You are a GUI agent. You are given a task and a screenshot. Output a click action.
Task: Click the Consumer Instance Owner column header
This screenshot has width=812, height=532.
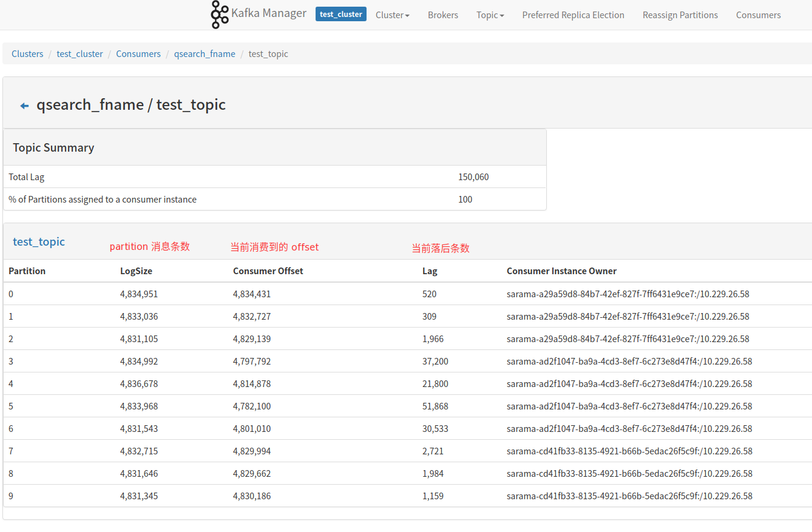pos(561,271)
